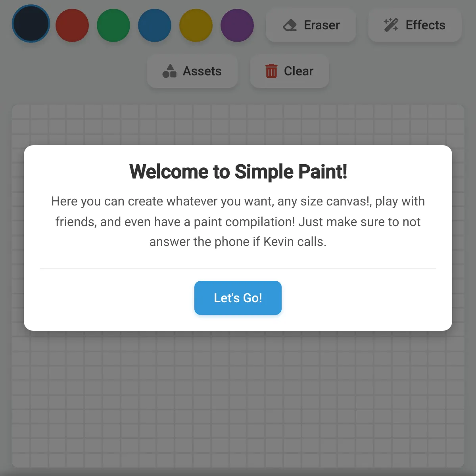Click the shapes icon beside Assets
This screenshot has width=476, height=476.
pyautogui.click(x=169, y=71)
